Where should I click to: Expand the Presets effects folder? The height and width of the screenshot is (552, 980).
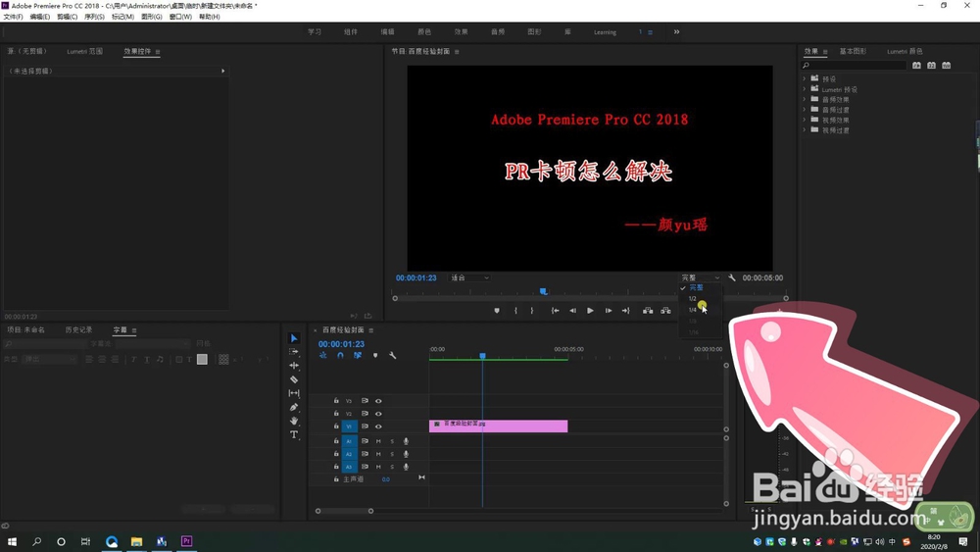point(805,78)
